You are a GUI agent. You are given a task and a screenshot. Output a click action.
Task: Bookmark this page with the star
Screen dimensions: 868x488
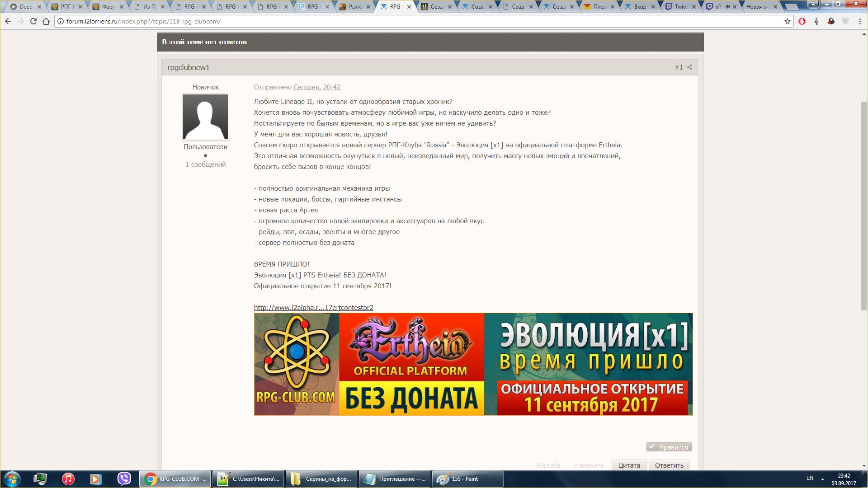click(787, 21)
